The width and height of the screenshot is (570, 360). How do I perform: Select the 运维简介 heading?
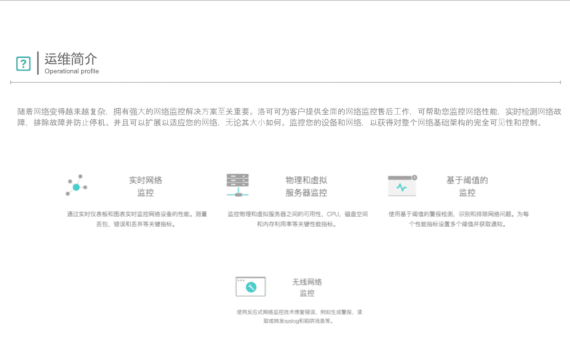(x=71, y=59)
